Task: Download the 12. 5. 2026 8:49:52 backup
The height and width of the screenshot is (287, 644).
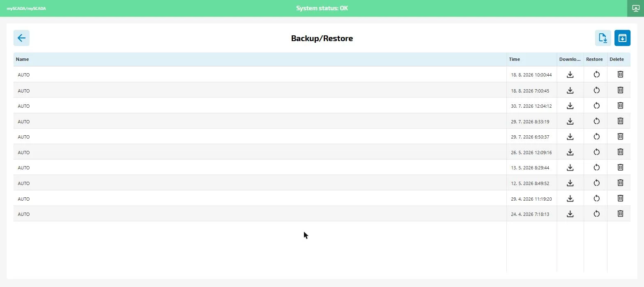Action: (x=570, y=183)
